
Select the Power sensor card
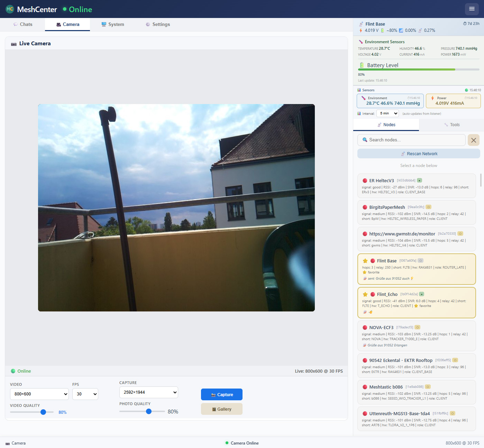pos(453,101)
